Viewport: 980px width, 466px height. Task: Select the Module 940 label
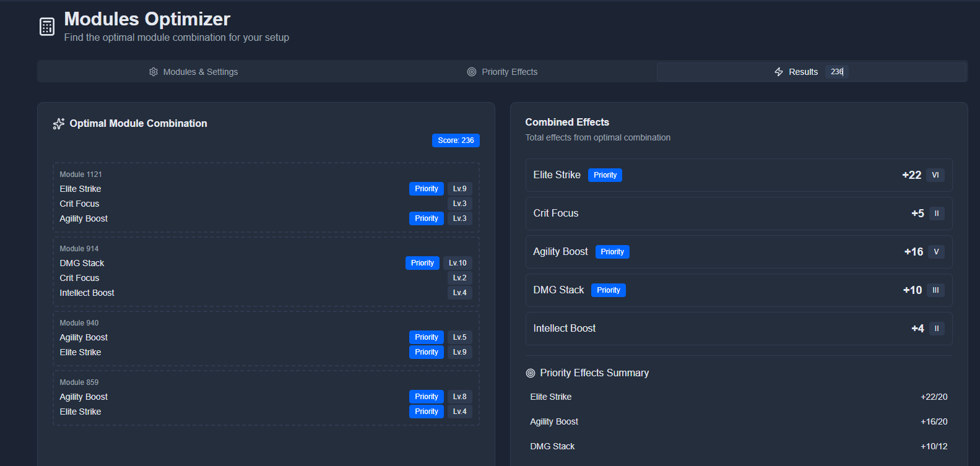(x=79, y=323)
